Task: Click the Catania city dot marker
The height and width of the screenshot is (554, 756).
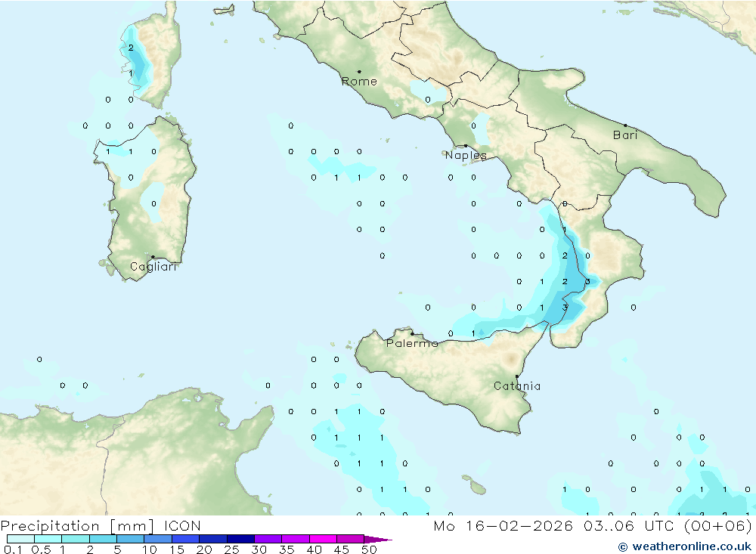Action: (x=517, y=376)
